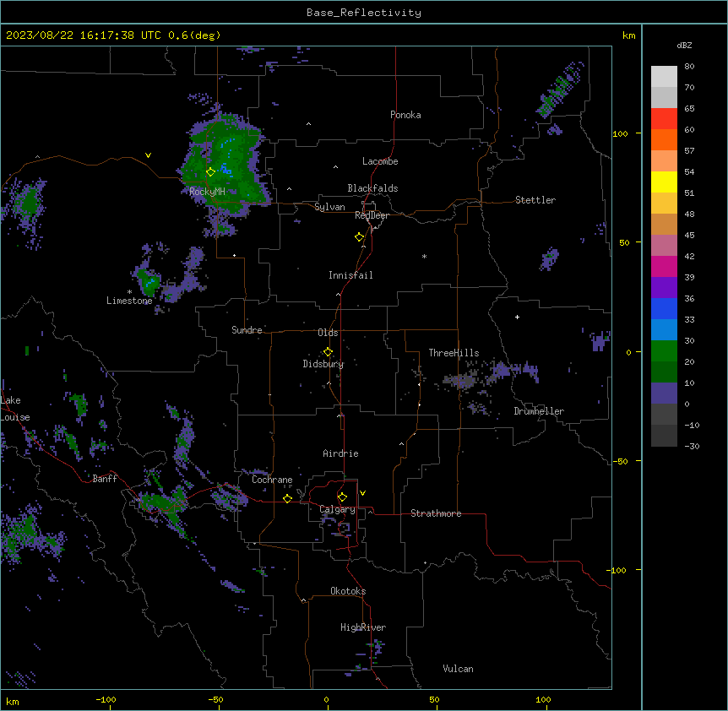Click the Okotoks town label

click(348, 591)
